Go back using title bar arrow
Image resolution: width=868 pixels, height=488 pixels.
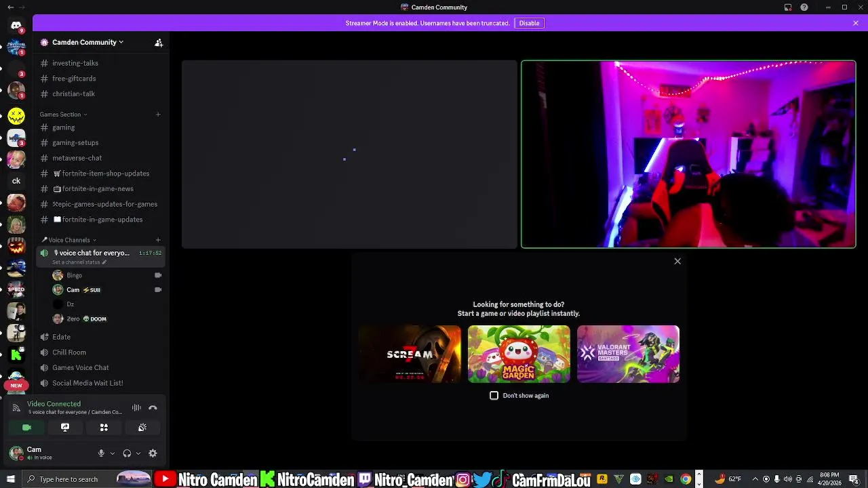click(10, 7)
